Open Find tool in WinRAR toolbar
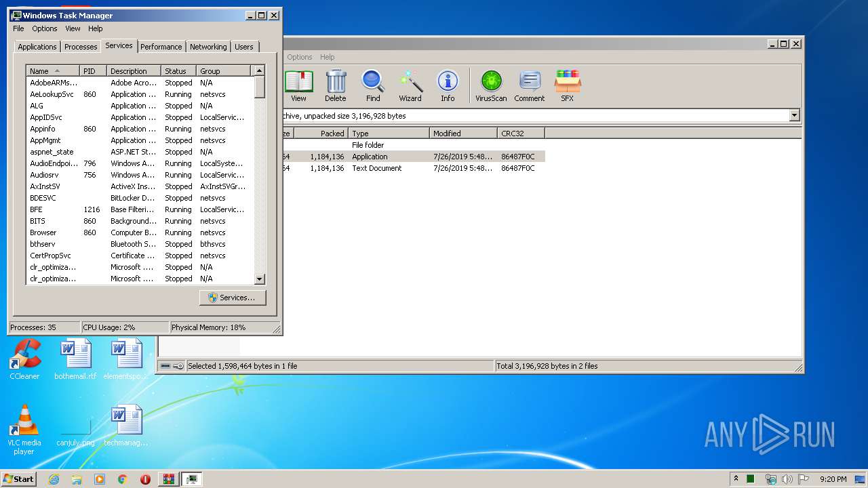Viewport: 868px width, 488px height. pos(373,86)
